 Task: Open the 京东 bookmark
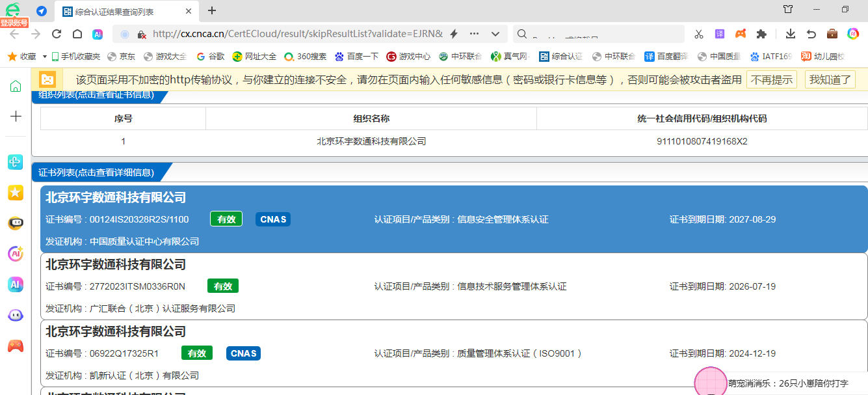122,57
